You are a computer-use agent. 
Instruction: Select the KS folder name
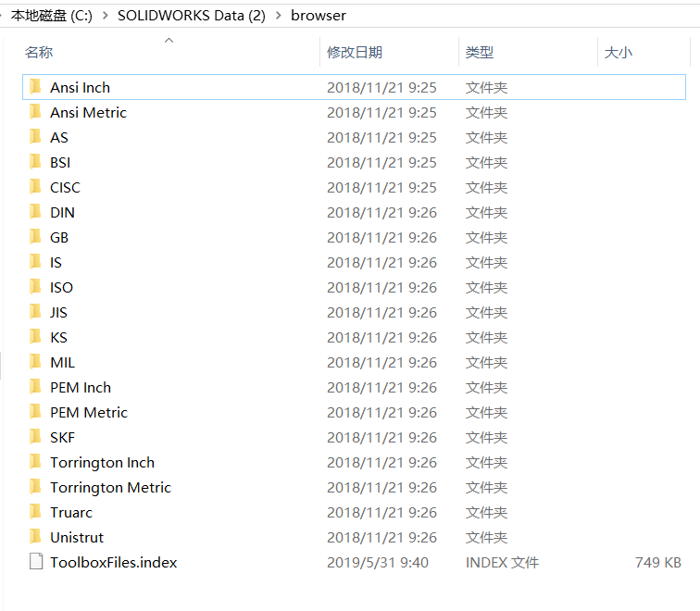[58, 337]
